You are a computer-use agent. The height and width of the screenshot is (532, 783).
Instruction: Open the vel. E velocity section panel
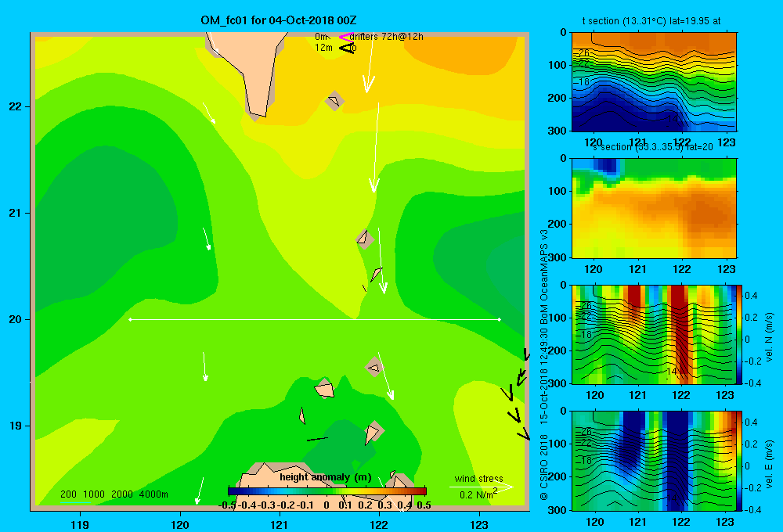tap(654, 461)
